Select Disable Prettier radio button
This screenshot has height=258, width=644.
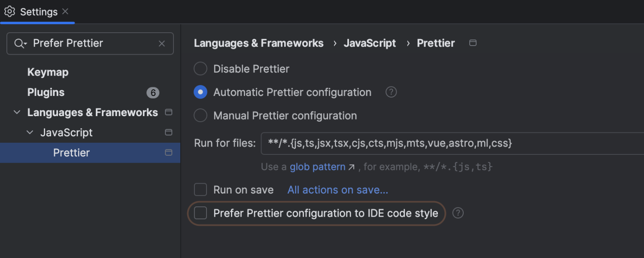pos(200,69)
